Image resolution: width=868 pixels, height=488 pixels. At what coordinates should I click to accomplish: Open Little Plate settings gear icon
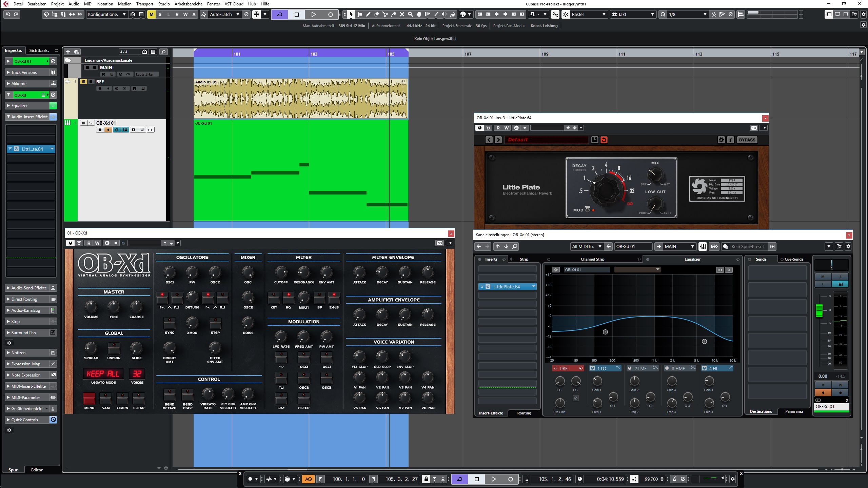click(721, 140)
